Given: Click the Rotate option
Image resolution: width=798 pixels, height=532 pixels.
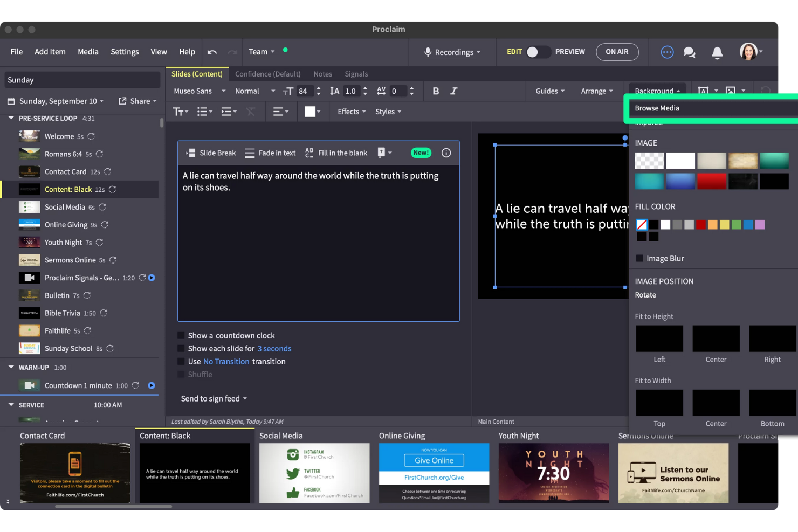Looking at the screenshot, I should point(645,295).
